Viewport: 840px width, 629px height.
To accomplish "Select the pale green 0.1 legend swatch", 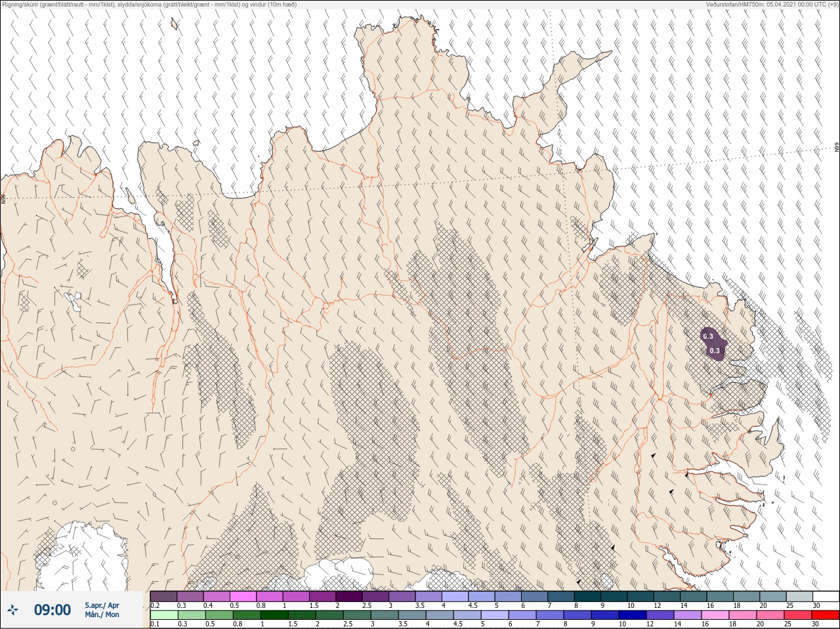I will coord(163,615).
